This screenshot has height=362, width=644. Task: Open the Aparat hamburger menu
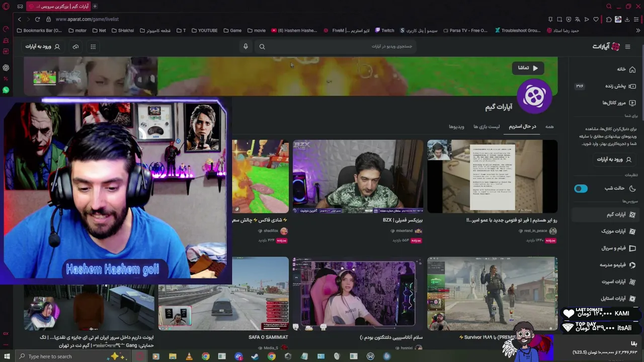[627, 47]
